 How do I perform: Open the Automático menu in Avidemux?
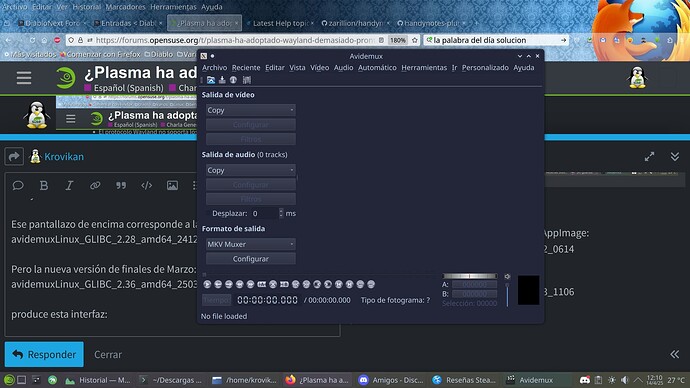(x=377, y=67)
